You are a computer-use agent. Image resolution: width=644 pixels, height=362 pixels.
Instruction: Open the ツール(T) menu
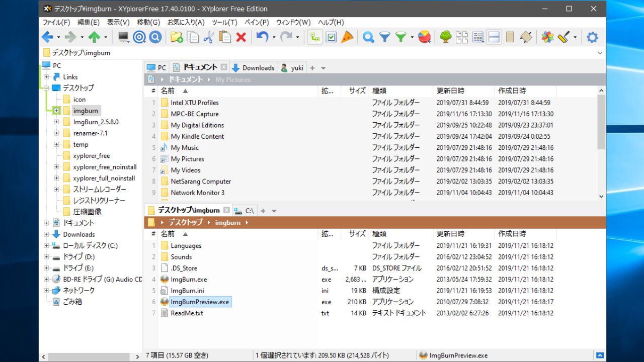click(224, 22)
